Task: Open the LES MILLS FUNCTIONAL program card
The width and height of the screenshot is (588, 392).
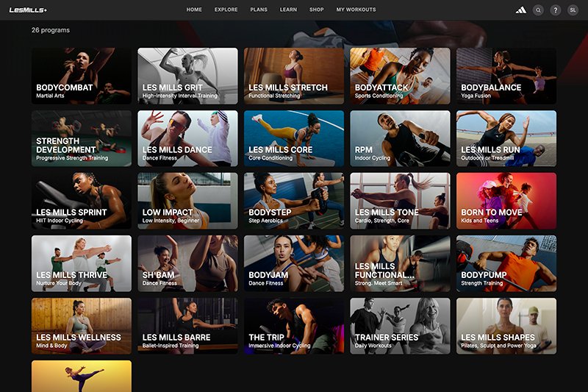Action: click(x=400, y=263)
